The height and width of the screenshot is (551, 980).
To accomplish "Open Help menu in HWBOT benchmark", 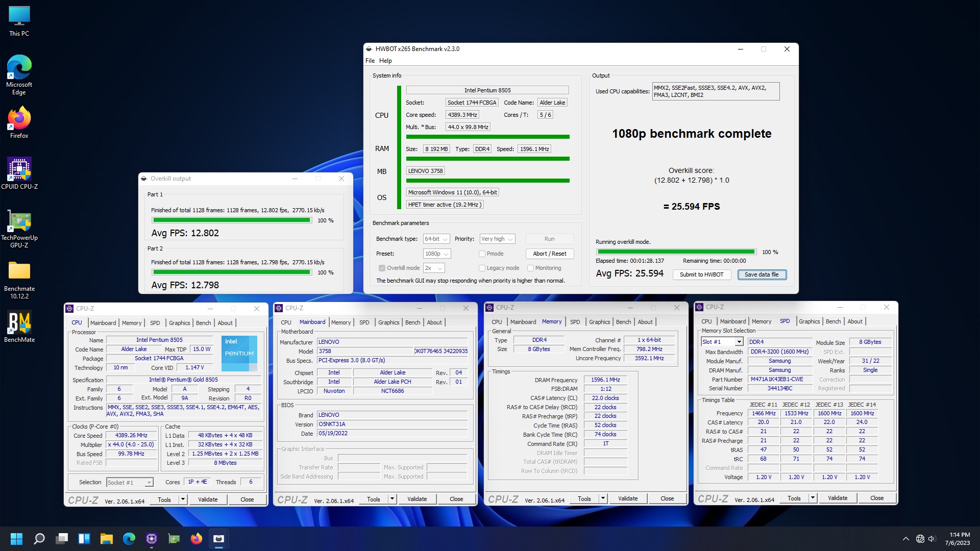I will (x=385, y=61).
